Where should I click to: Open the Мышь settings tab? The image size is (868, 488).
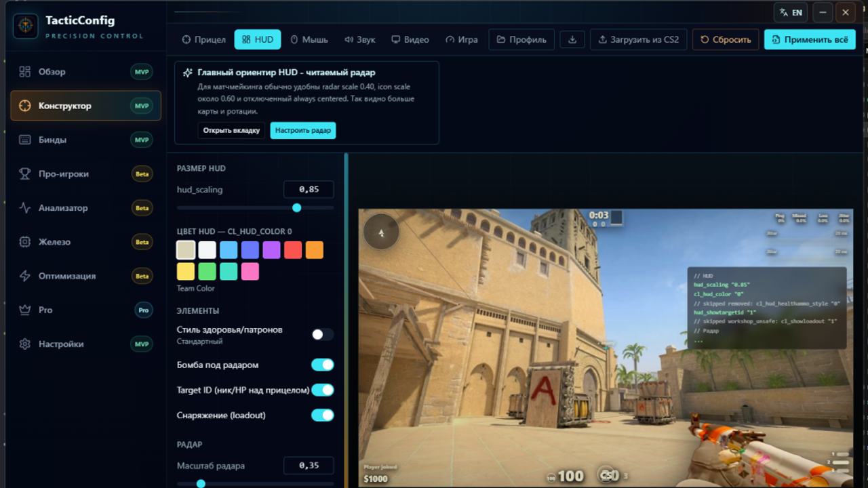[x=309, y=39]
